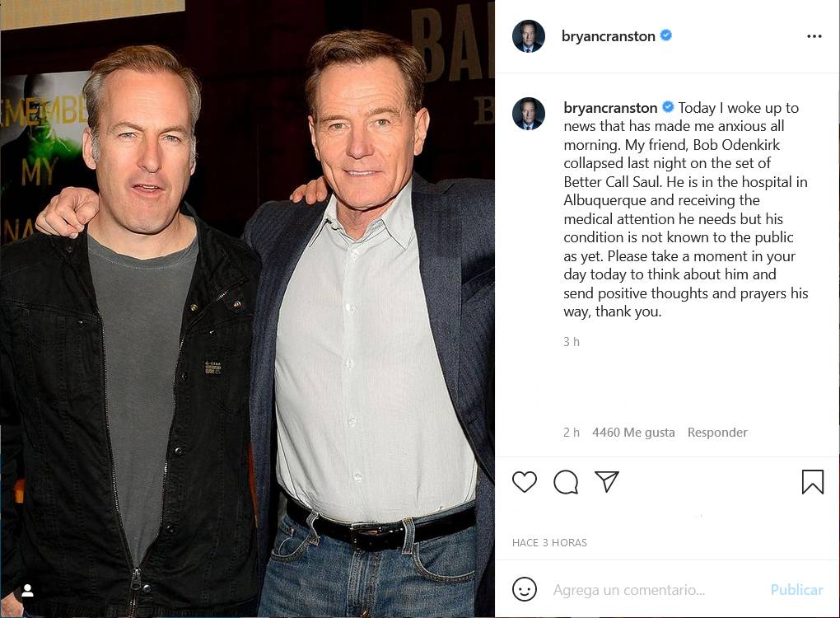View the 4460 Me gusta likes list

coord(633,433)
